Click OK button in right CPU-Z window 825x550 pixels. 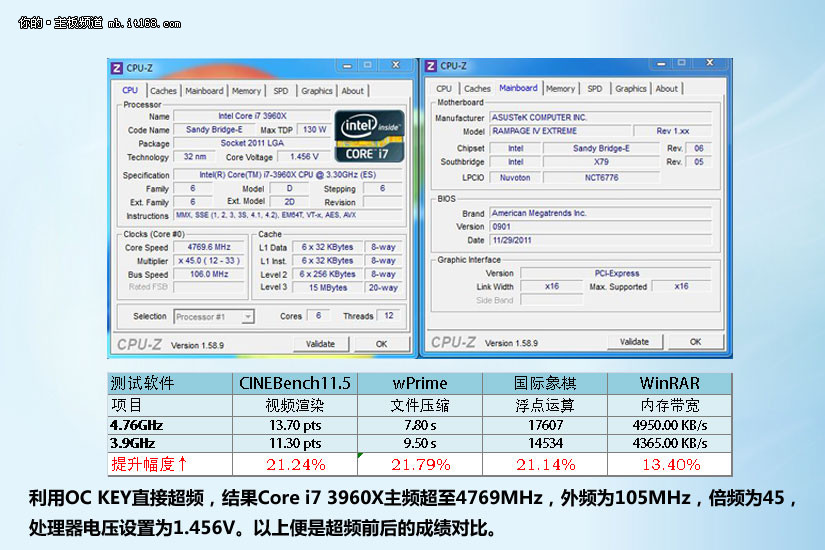696,342
